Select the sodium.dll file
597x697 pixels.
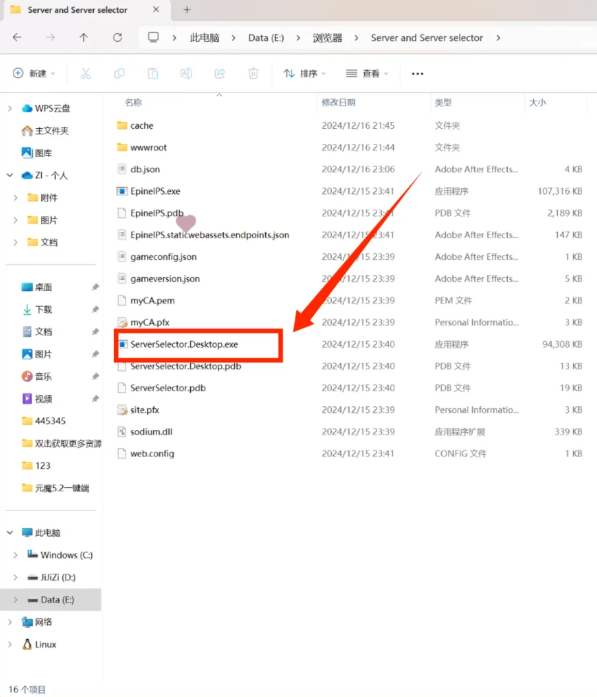151,432
